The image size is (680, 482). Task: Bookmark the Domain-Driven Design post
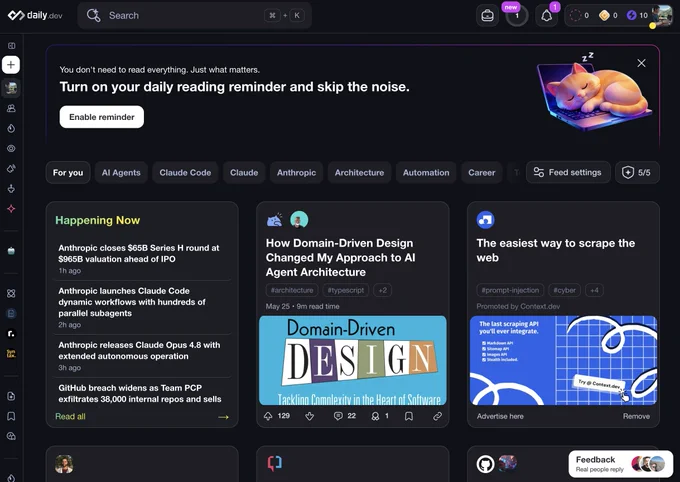(409, 416)
